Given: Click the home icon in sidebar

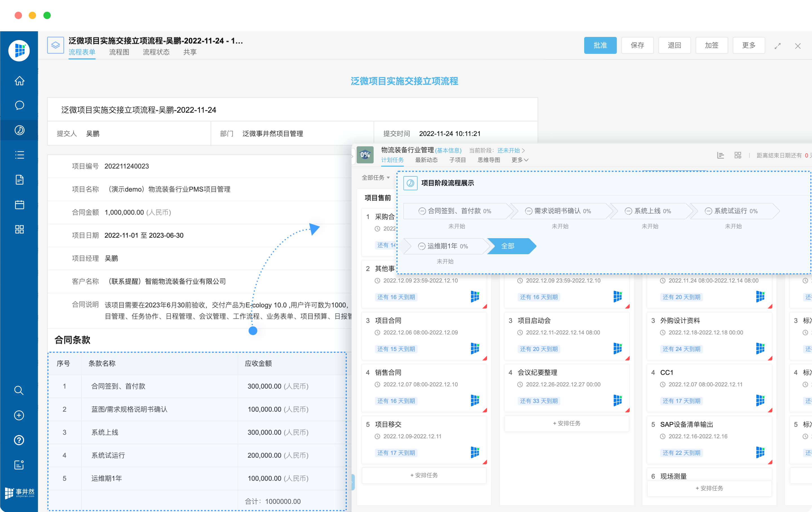Looking at the screenshot, I should coord(19,81).
